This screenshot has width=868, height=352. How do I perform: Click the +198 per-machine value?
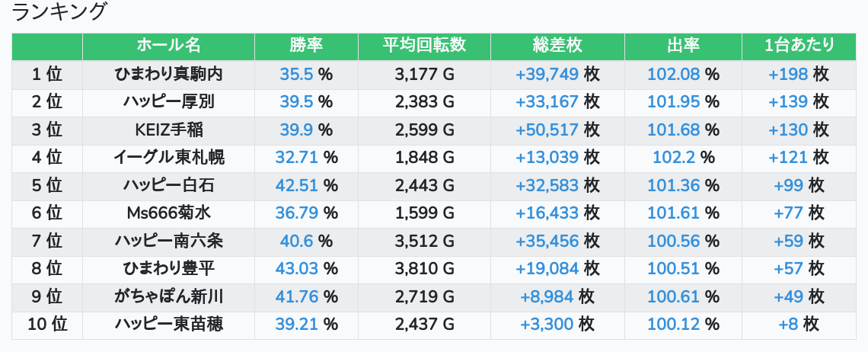[789, 75]
